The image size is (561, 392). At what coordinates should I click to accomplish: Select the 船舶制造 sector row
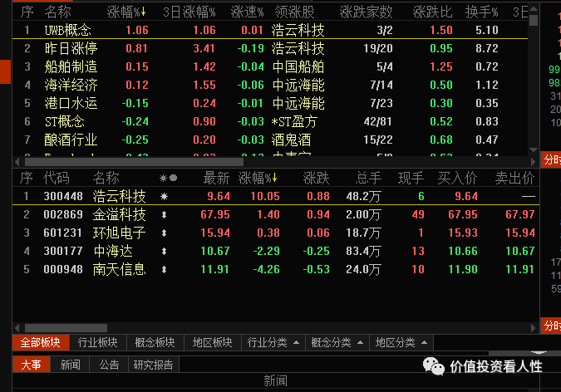(x=270, y=66)
